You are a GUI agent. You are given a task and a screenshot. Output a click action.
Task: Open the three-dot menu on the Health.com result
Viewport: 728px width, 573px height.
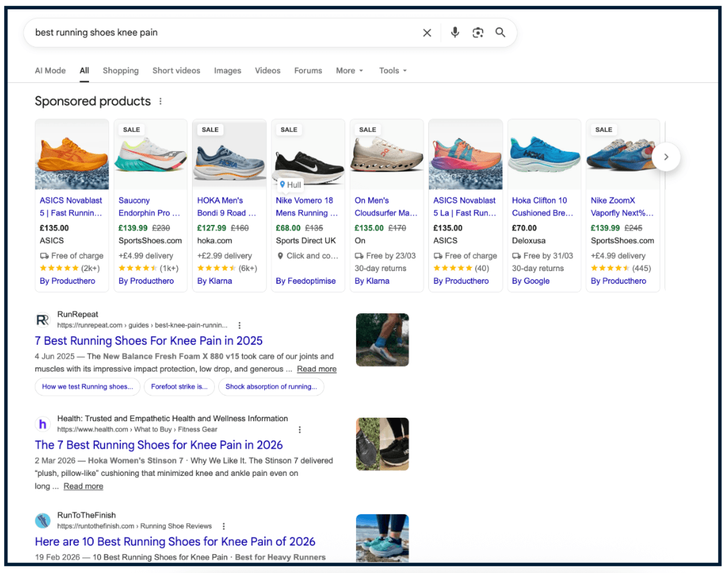tap(300, 429)
